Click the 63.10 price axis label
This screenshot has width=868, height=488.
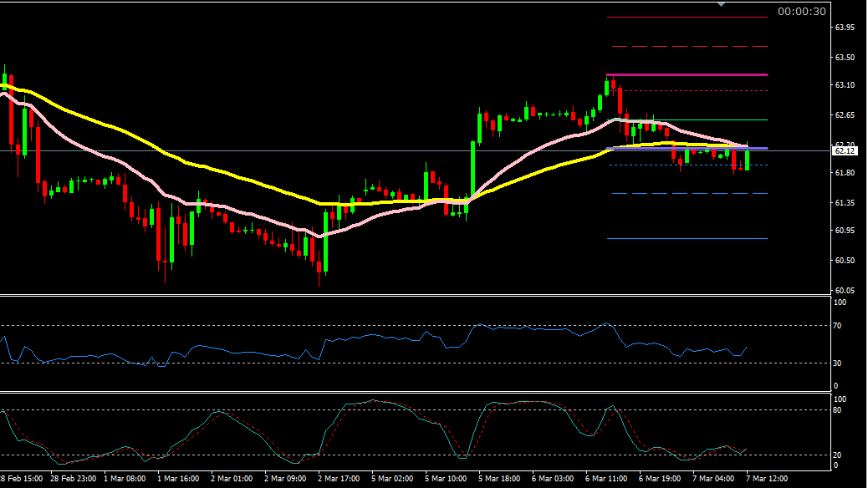(845, 85)
